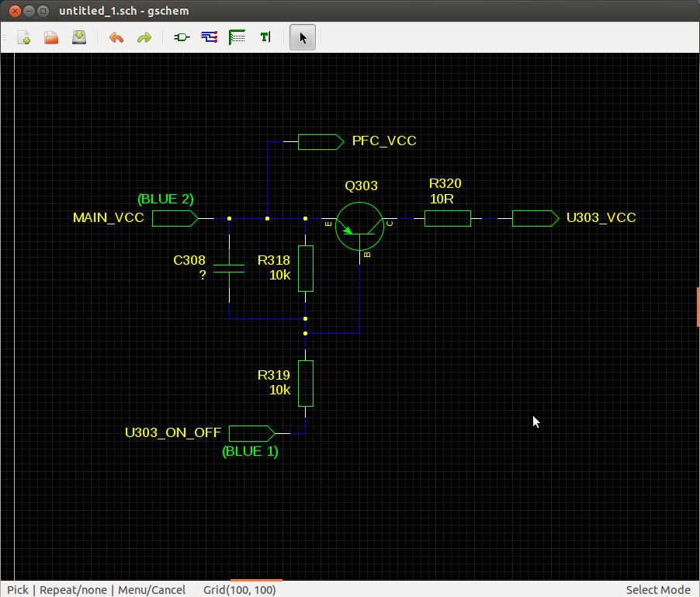Activate the Add Nets tool
Screen dimensions: 700x597
[x=210, y=37]
